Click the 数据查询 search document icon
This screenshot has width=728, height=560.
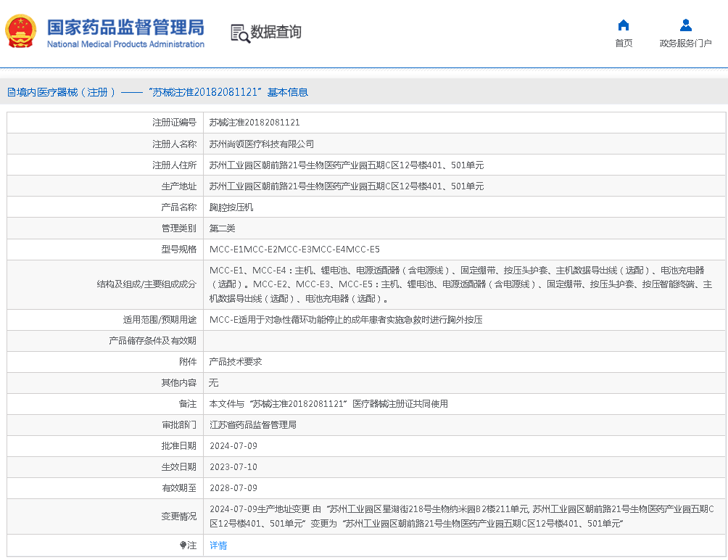239,33
